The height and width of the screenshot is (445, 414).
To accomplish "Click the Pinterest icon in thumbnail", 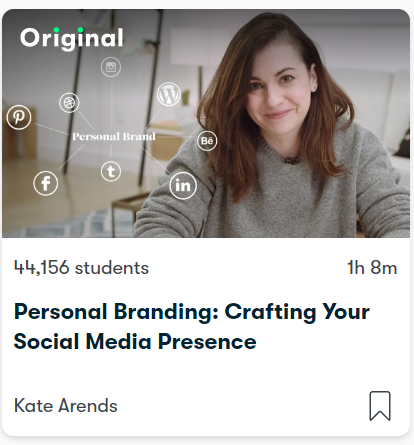I will [x=19, y=117].
